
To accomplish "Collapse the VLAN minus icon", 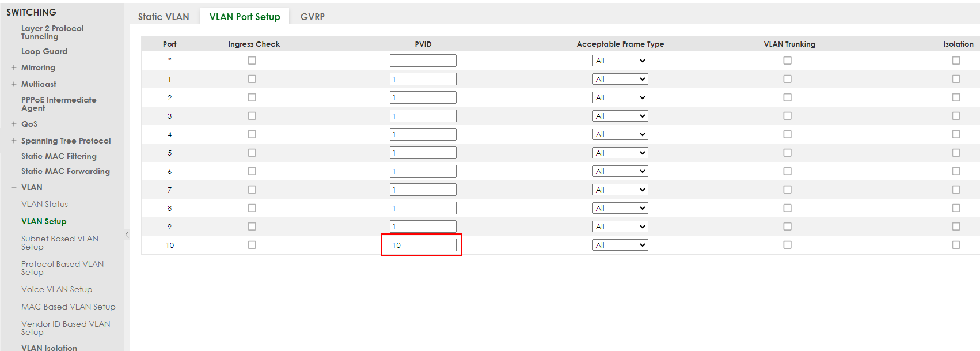I will pos(14,187).
